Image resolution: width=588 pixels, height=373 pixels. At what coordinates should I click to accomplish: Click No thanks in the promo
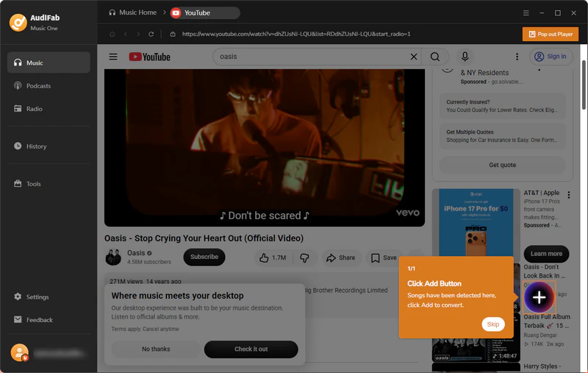point(156,349)
